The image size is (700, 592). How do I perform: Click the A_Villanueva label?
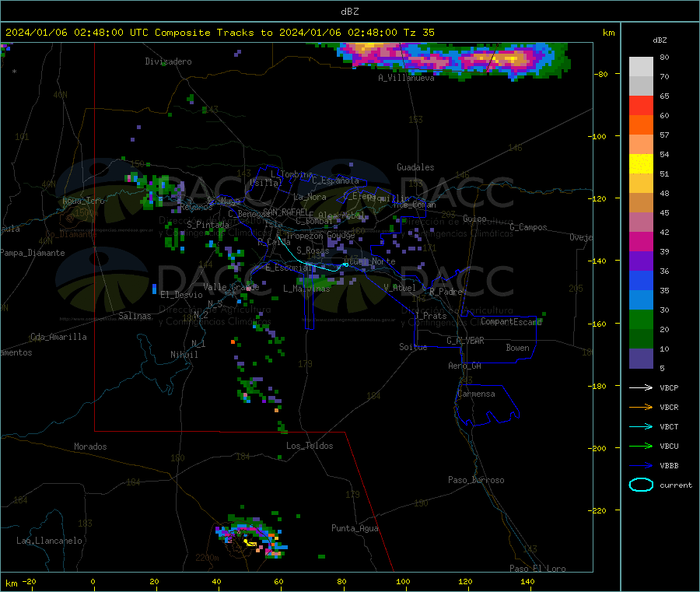tap(406, 78)
